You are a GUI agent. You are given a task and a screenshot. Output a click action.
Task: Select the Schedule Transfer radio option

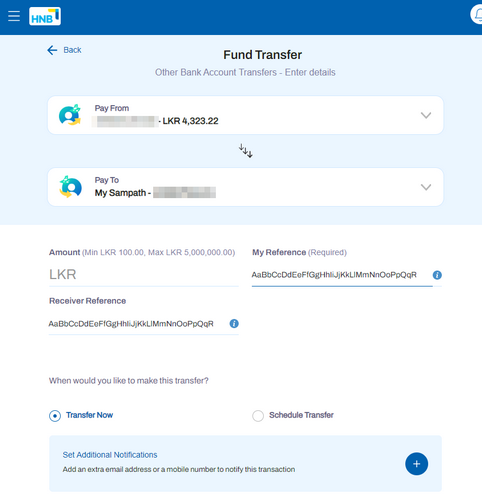[258, 416]
